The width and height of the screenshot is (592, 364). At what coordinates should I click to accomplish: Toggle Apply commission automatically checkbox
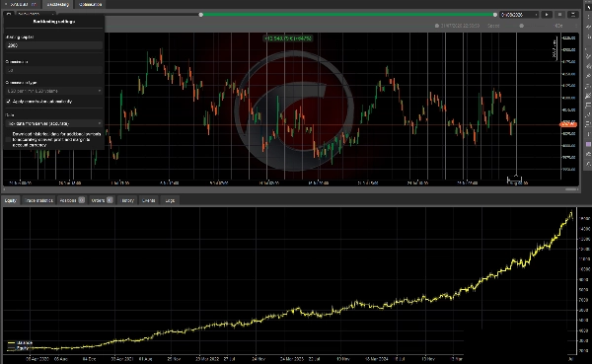coord(8,102)
